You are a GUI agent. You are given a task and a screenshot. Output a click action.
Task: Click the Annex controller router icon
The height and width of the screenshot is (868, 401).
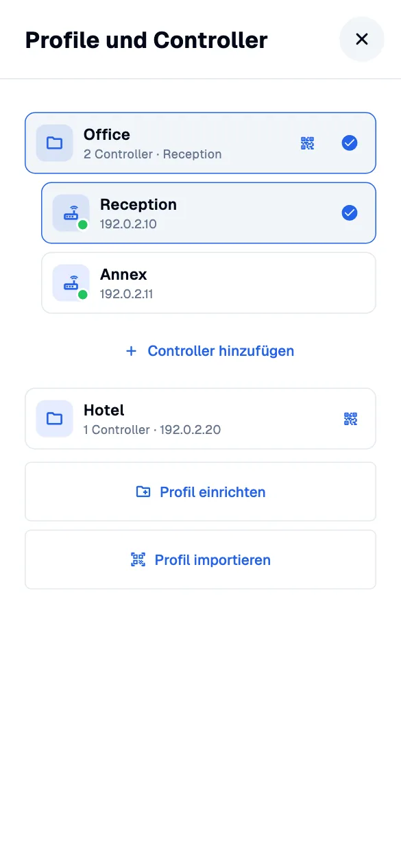pos(71,282)
